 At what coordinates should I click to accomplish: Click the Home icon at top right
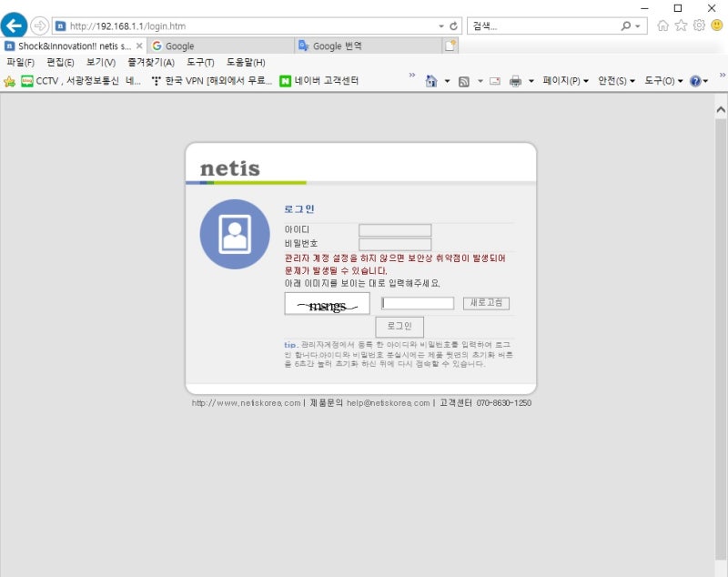click(663, 25)
